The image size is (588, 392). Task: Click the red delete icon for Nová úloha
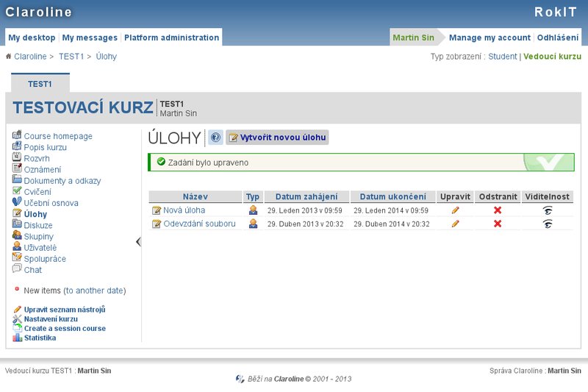coord(498,210)
